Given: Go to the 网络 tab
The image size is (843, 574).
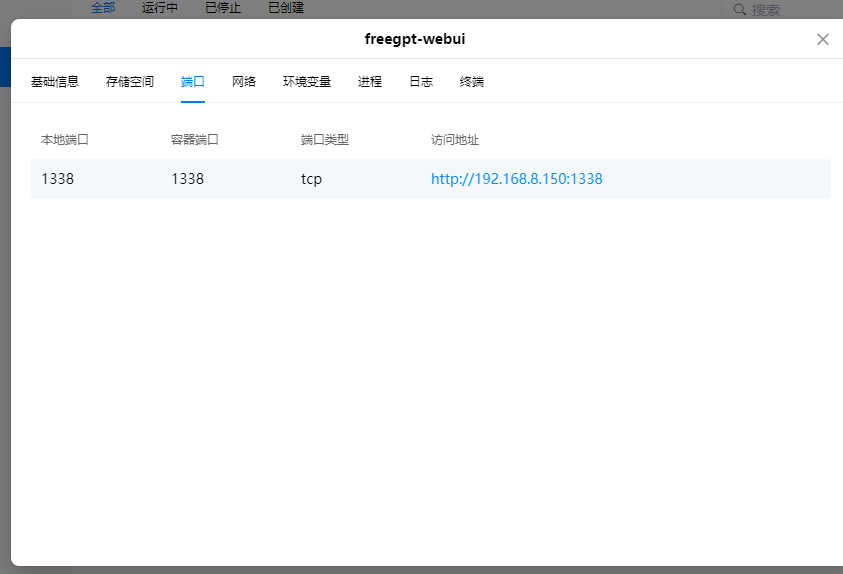Looking at the screenshot, I should click(x=244, y=82).
